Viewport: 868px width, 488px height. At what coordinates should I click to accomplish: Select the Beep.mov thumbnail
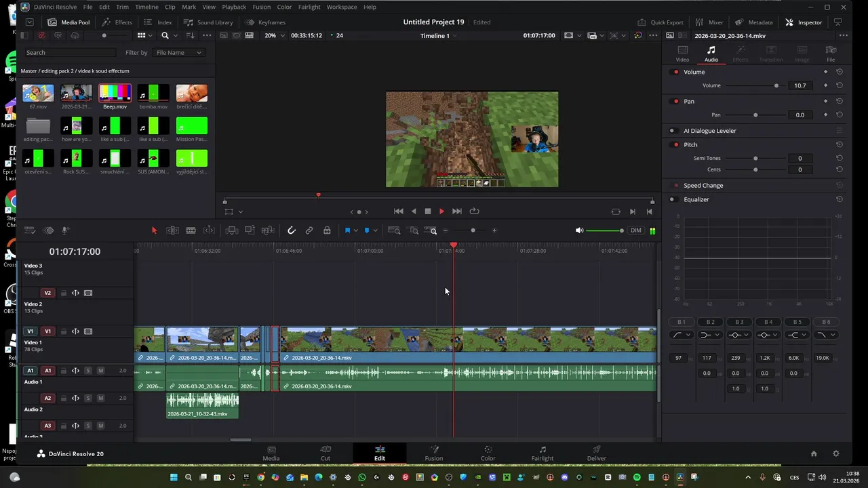pos(115,94)
